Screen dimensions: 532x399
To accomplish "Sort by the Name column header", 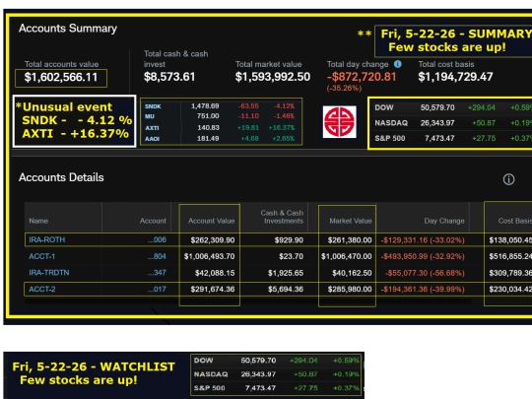I will [x=38, y=221].
